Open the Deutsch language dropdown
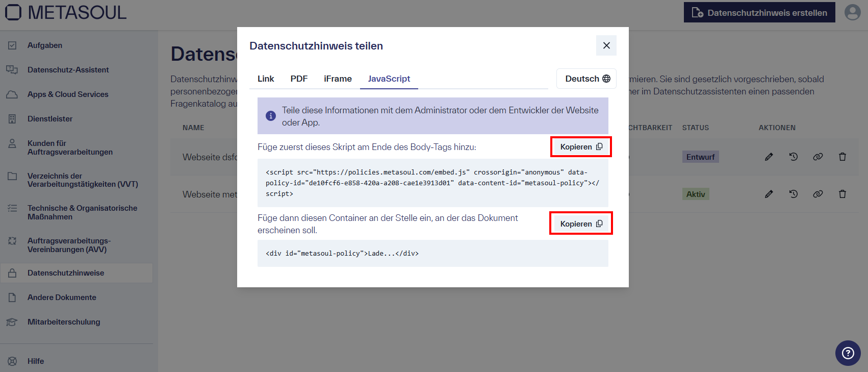 pos(586,79)
